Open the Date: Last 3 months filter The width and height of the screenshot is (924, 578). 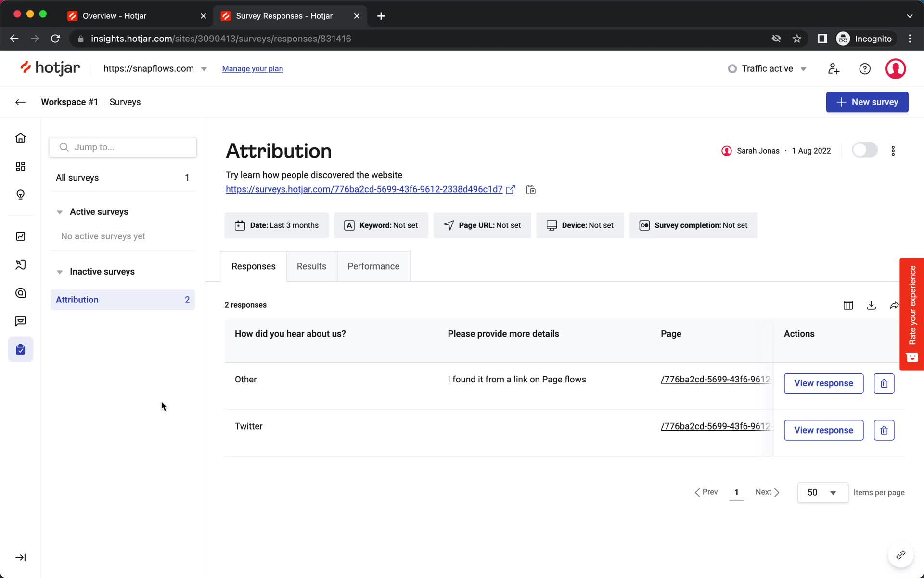coord(277,225)
